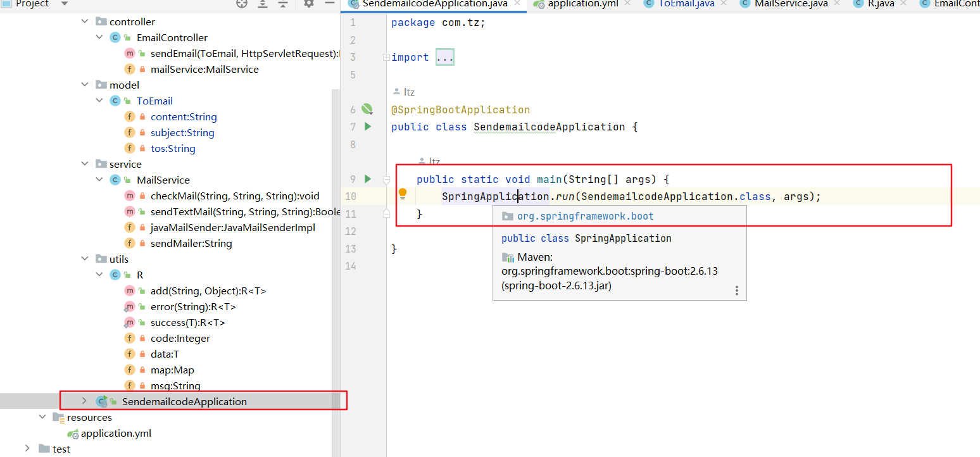Open the org.springframework.boot package link

coord(586,216)
